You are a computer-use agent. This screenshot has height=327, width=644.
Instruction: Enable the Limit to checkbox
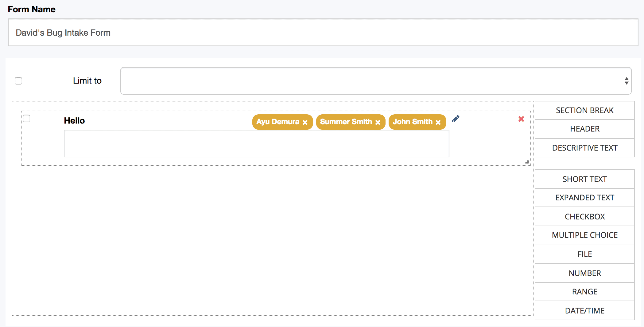18,81
